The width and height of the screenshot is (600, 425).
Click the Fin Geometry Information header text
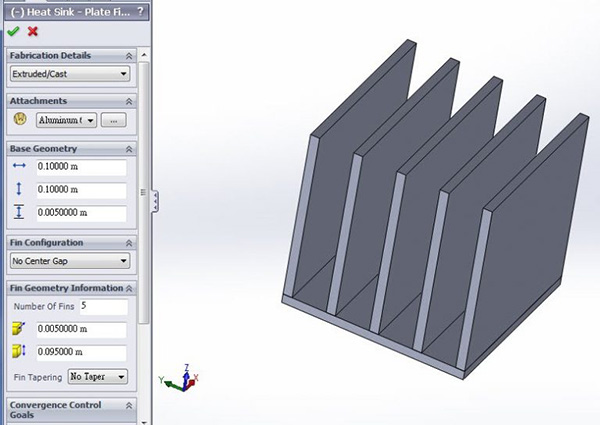point(67,288)
